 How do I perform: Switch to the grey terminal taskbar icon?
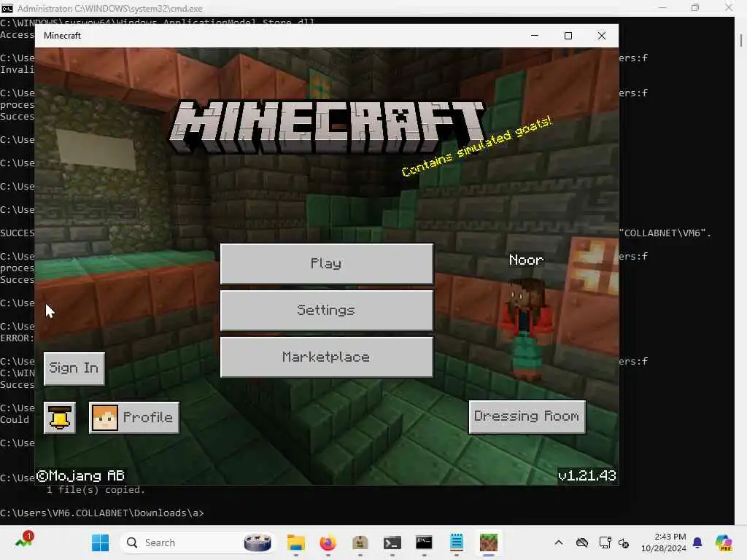pos(392,542)
